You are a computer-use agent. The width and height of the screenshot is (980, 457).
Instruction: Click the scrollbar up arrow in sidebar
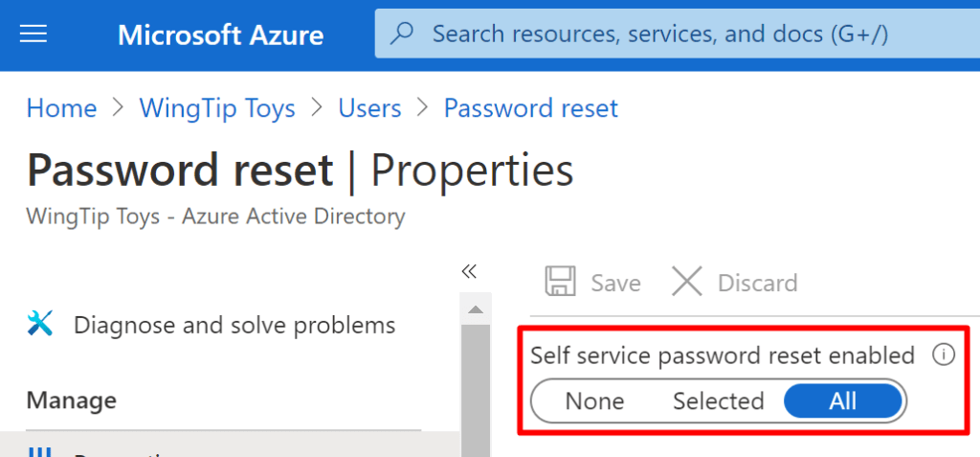click(x=476, y=309)
